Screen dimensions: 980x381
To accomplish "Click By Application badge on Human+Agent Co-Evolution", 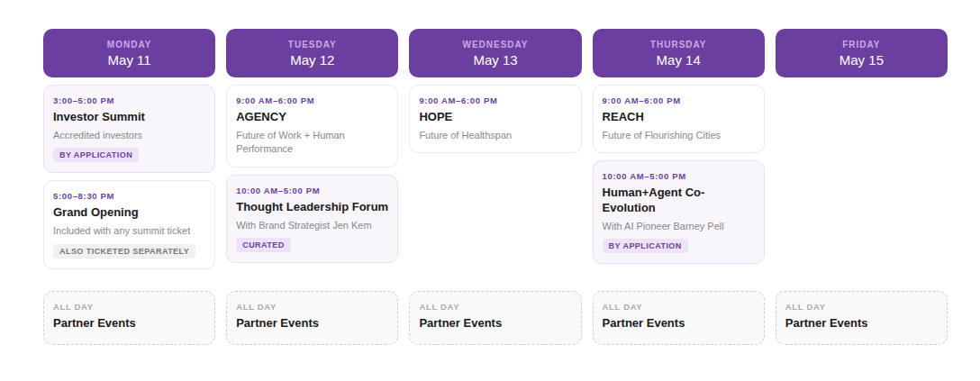I will [645, 246].
